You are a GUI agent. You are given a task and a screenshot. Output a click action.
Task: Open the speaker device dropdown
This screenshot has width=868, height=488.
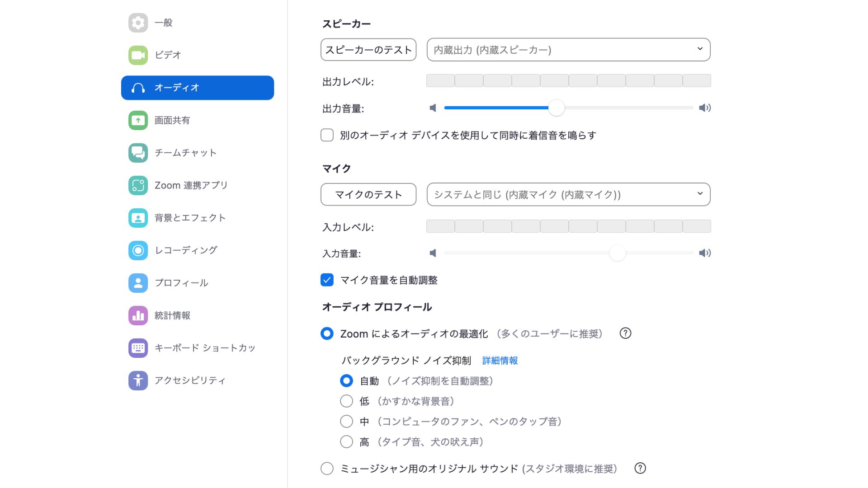pyautogui.click(x=568, y=50)
